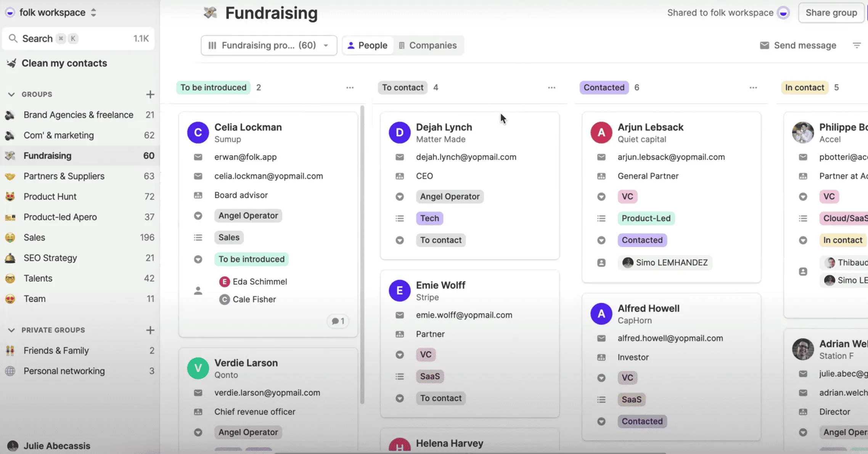Screen dimensions: 868x454
Task: Click the Simo LEMHANDEZ assignee on Arjun's card
Action: pos(665,262)
